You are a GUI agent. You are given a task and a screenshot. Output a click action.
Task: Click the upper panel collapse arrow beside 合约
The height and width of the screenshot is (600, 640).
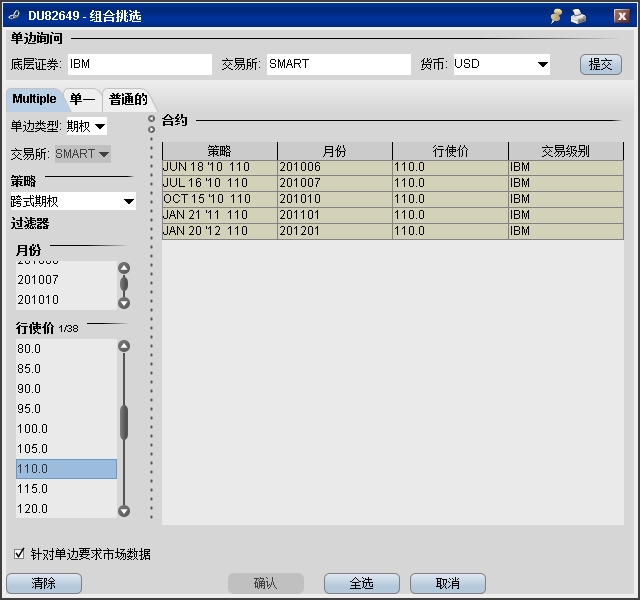point(151,118)
